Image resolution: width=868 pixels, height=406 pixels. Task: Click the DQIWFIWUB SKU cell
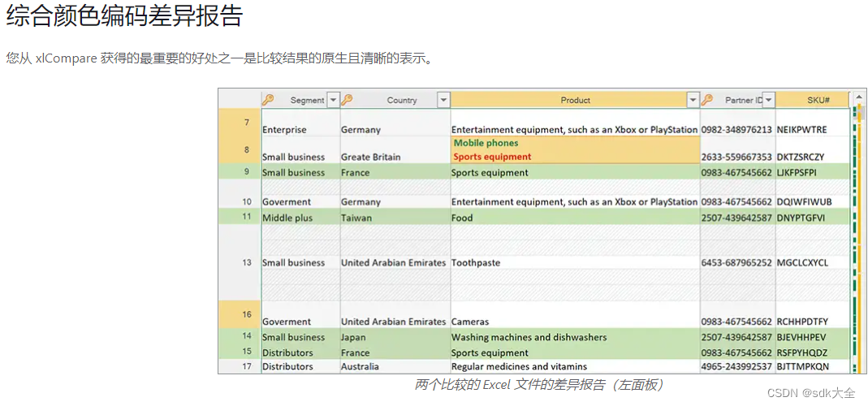pyautogui.click(x=812, y=201)
